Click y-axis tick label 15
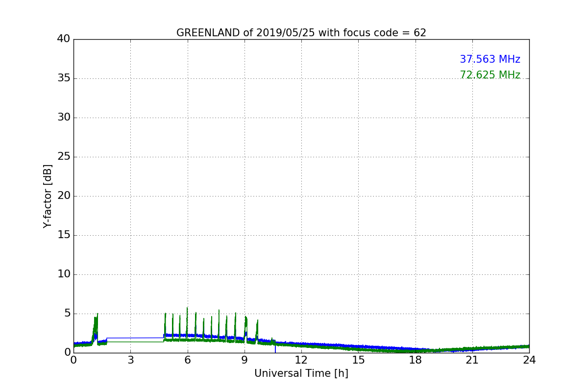Image resolution: width=588 pixels, height=392 pixels. coord(63,235)
